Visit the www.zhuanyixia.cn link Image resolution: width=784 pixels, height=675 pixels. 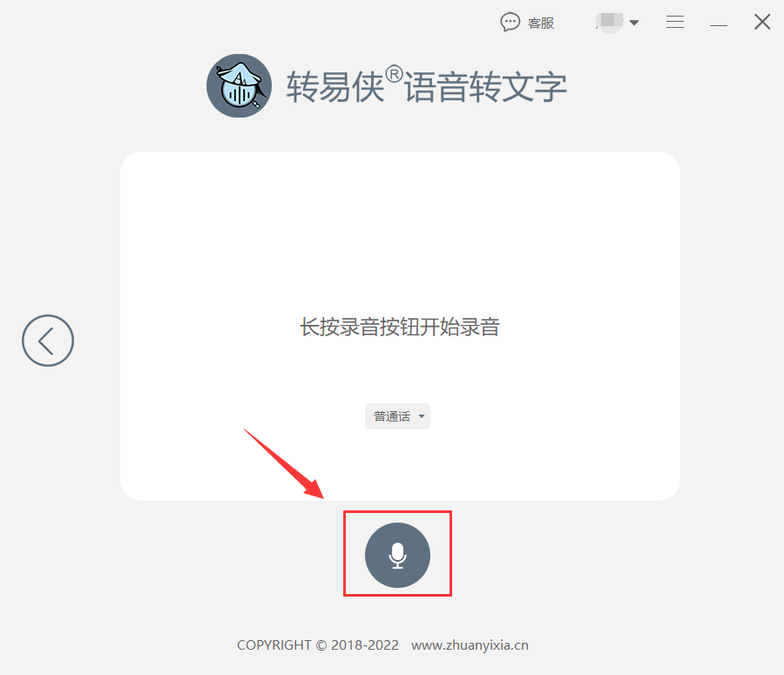tap(470, 645)
